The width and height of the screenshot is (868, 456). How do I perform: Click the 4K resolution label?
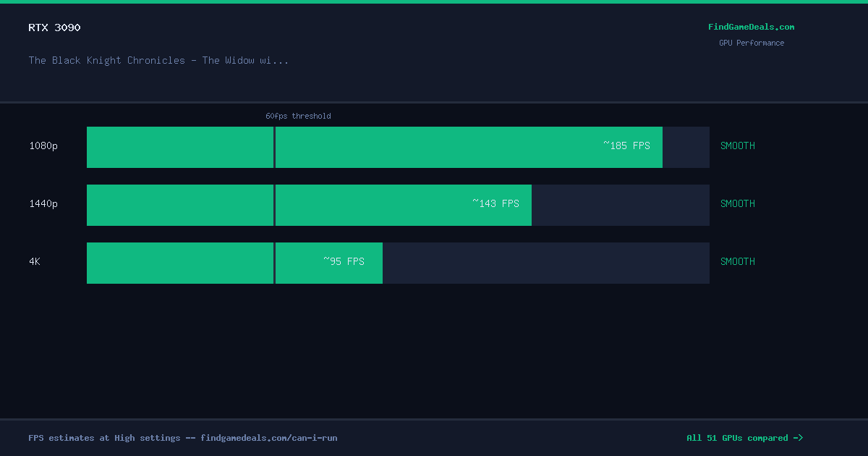click(35, 261)
